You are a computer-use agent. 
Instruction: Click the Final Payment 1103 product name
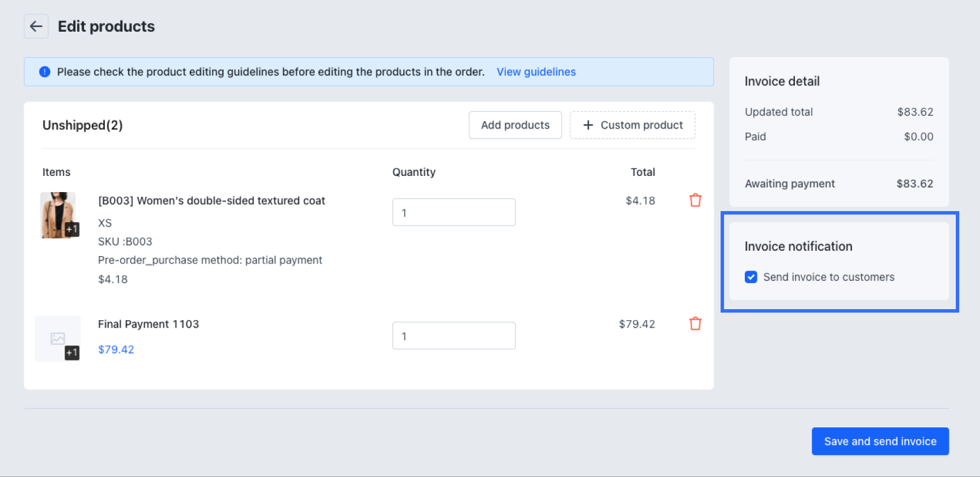[x=148, y=324]
